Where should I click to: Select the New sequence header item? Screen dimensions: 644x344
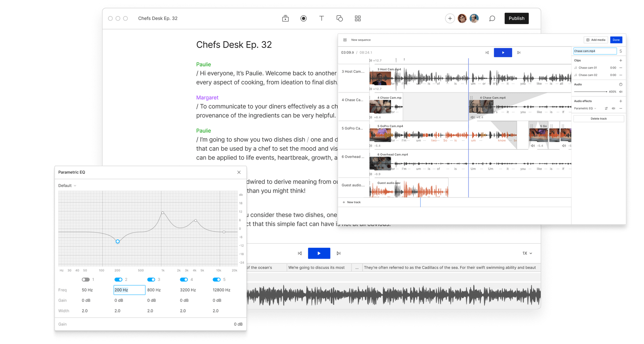361,40
